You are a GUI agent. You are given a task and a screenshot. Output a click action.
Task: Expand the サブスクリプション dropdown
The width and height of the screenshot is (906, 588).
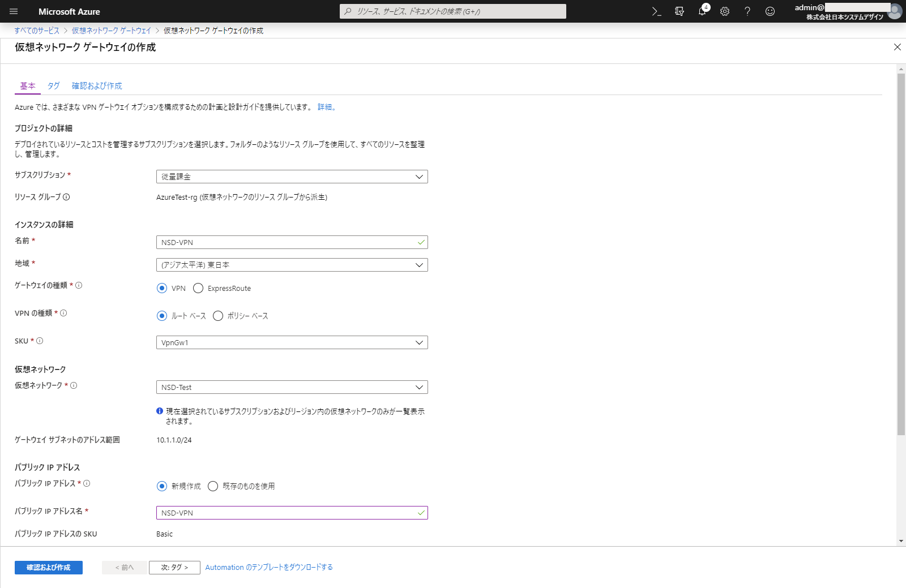pyautogui.click(x=292, y=177)
